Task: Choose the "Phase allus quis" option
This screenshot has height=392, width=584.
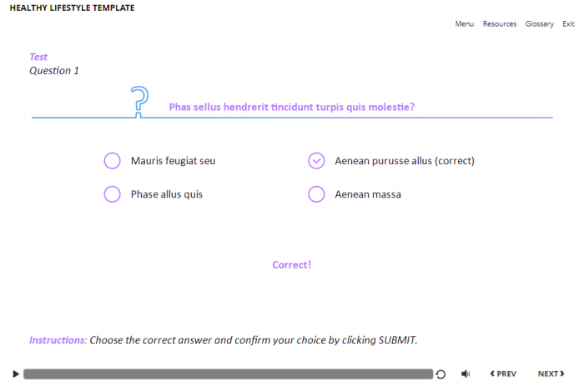Action: pyautogui.click(x=113, y=194)
